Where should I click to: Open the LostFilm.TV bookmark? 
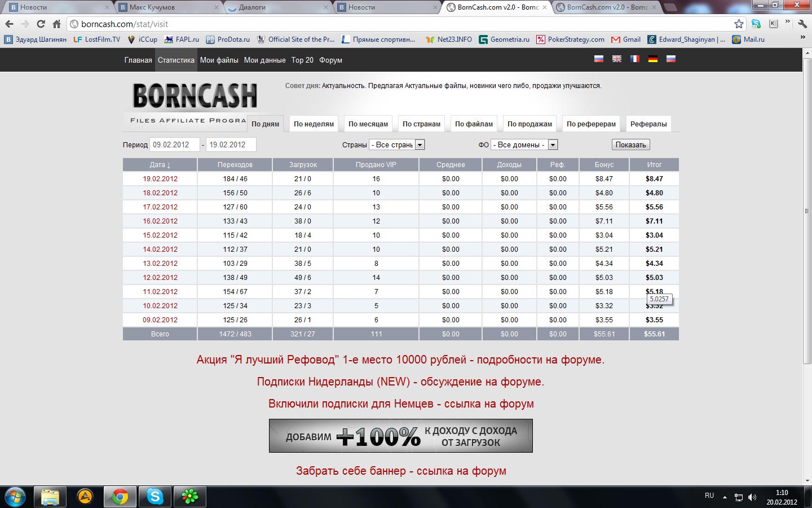pos(97,40)
